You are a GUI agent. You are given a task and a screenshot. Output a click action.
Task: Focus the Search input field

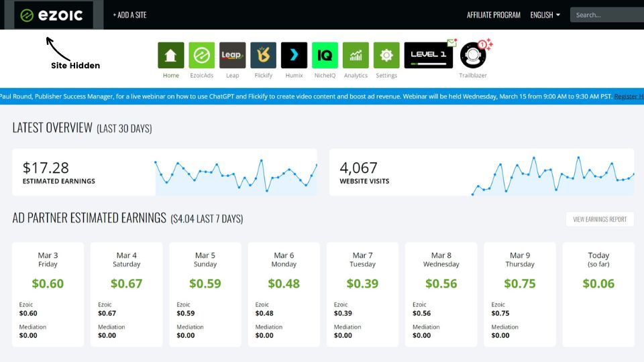(607, 15)
